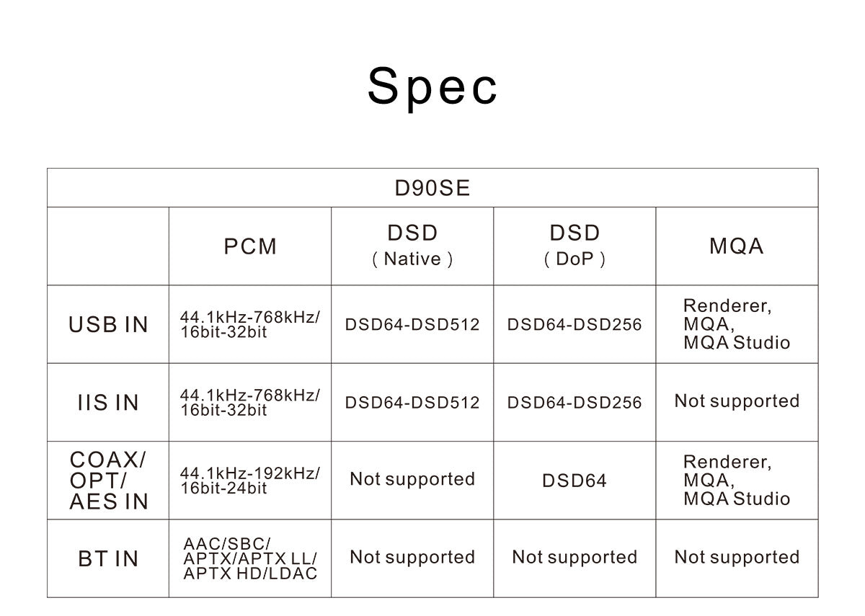Click the BT IN MQA "Not supported" cell
This screenshot has width=865, height=616.
pos(737,558)
